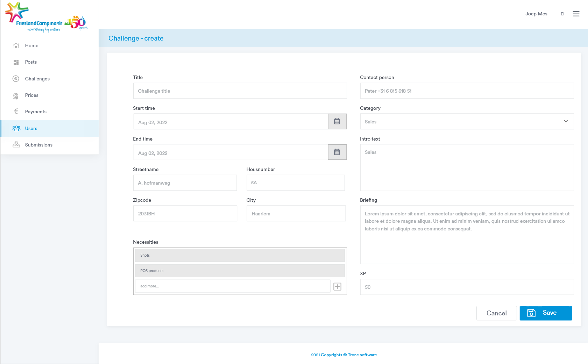Click the Submissions inbox icon

[x=16, y=144]
